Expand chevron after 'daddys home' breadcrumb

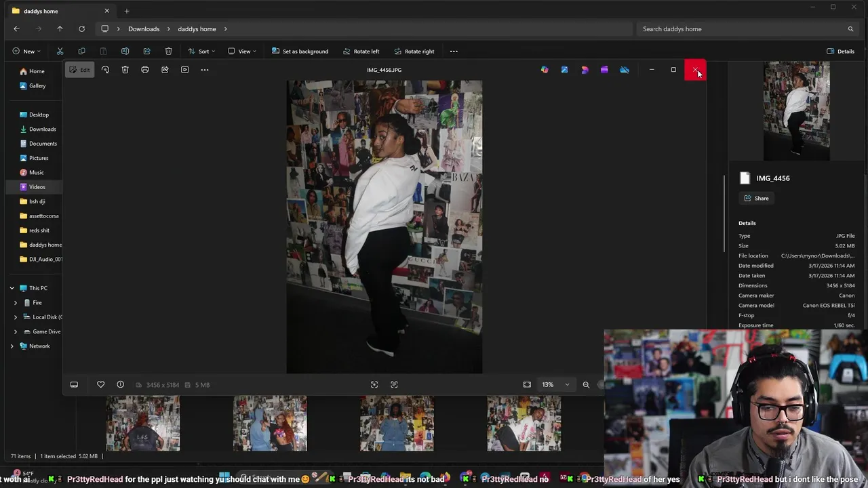point(225,29)
